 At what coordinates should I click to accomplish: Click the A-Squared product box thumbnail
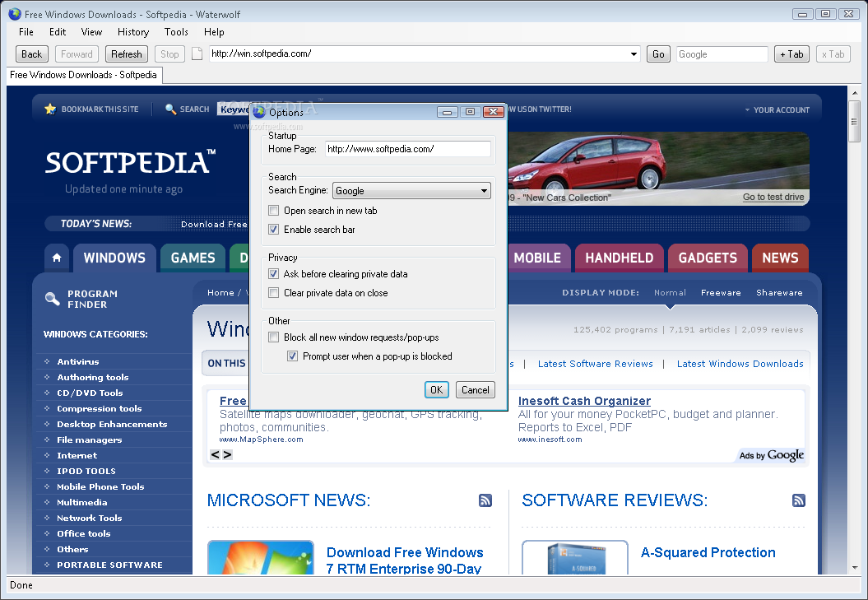pyautogui.click(x=575, y=557)
